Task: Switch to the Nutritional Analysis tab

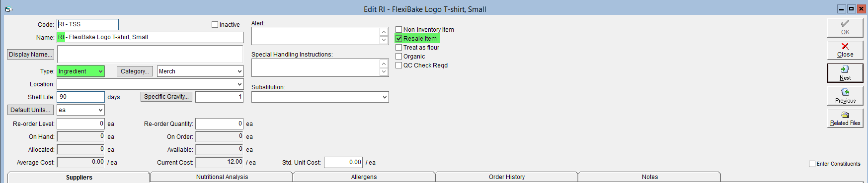Action: pyautogui.click(x=222, y=177)
